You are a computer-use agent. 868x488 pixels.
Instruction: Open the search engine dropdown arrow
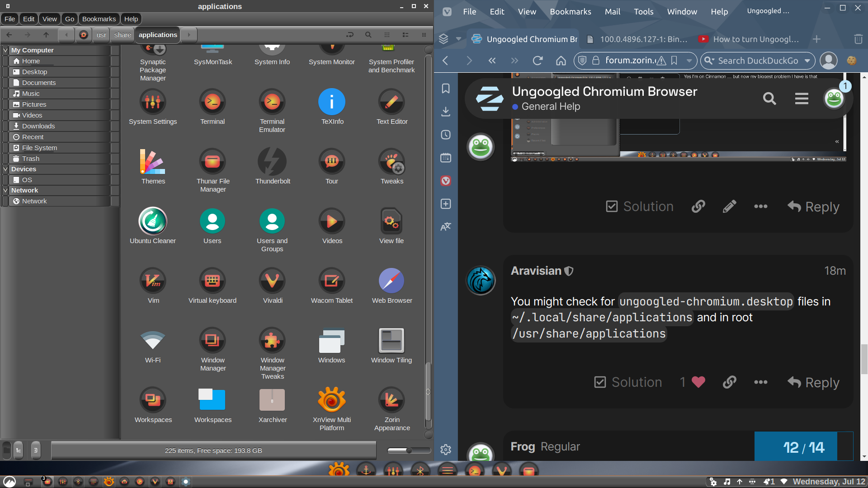coord(807,61)
